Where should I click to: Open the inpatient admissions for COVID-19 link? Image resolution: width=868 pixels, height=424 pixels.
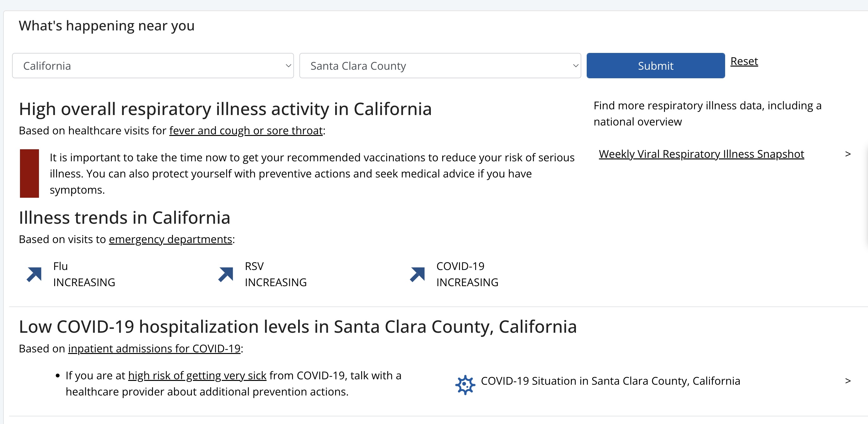[x=154, y=349]
